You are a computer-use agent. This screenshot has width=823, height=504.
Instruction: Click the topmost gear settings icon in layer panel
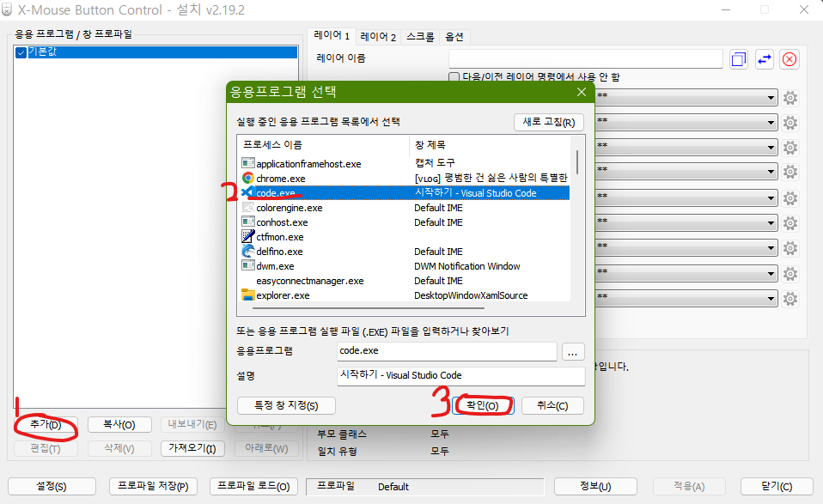point(790,98)
